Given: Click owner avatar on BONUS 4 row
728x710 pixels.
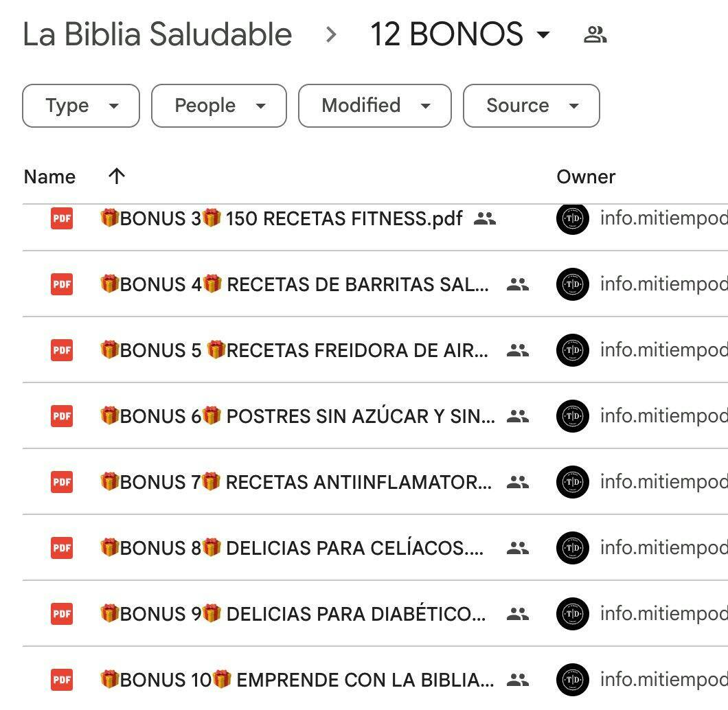Looking at the screenshot, I should click(x=572, y=284).
